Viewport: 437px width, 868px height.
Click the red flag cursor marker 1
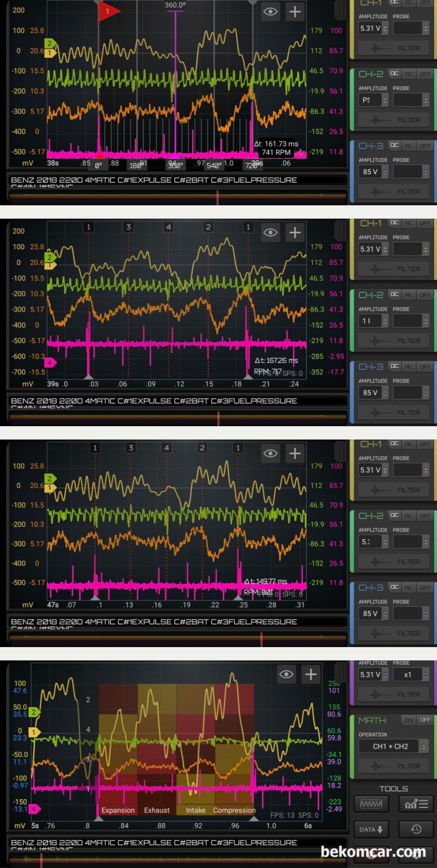pyautogui.click(x=108, y=12)
